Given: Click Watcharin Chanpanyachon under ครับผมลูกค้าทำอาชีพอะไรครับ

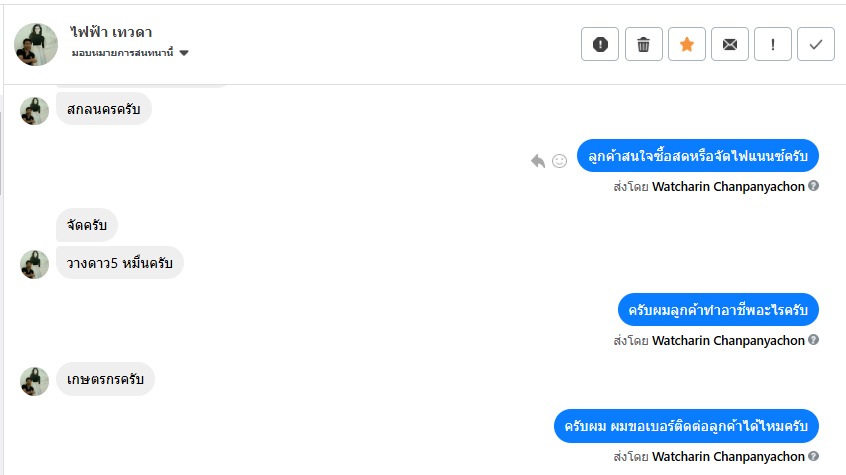Looking at the screenshot, I should click(x=728, y=340).
